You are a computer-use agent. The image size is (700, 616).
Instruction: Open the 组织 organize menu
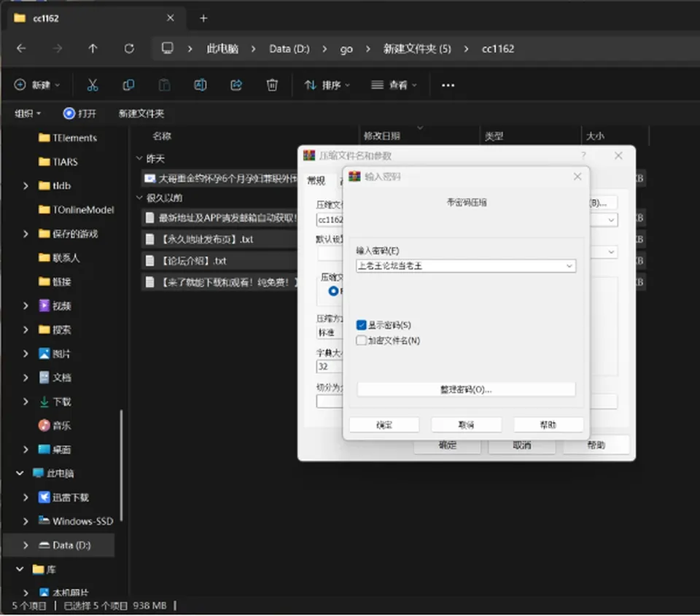click(x=27, y=114)
